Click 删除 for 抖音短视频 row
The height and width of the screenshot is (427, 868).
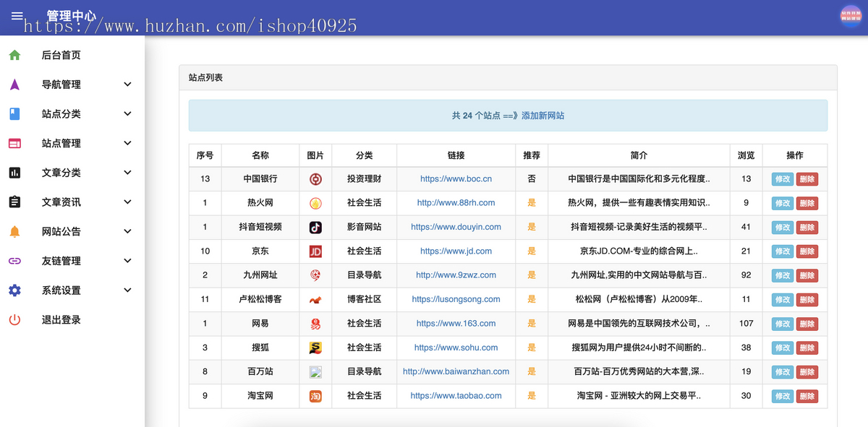click(807, 228)
